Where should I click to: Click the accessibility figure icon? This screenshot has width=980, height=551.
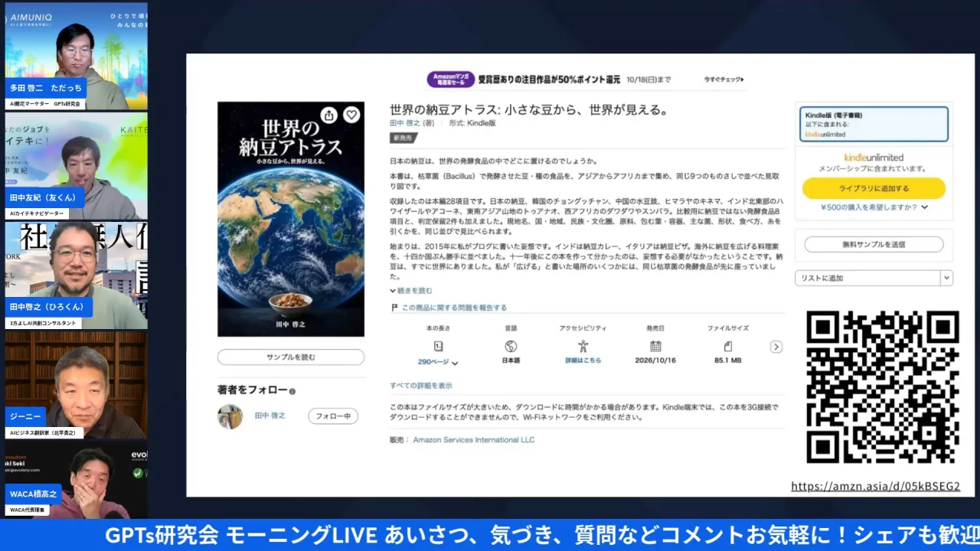[583, 346]
